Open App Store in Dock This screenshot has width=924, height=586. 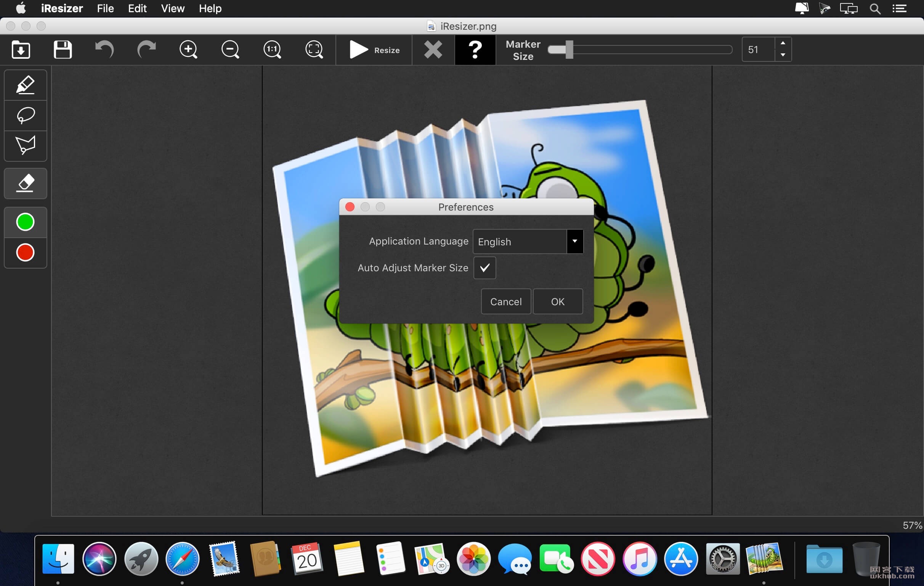tap(681, 559)
